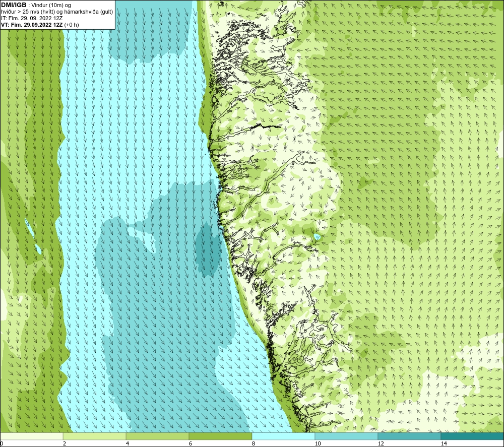
Task: Click the legend label '12'
Action: pyautogui.click(x=381, y=443)
